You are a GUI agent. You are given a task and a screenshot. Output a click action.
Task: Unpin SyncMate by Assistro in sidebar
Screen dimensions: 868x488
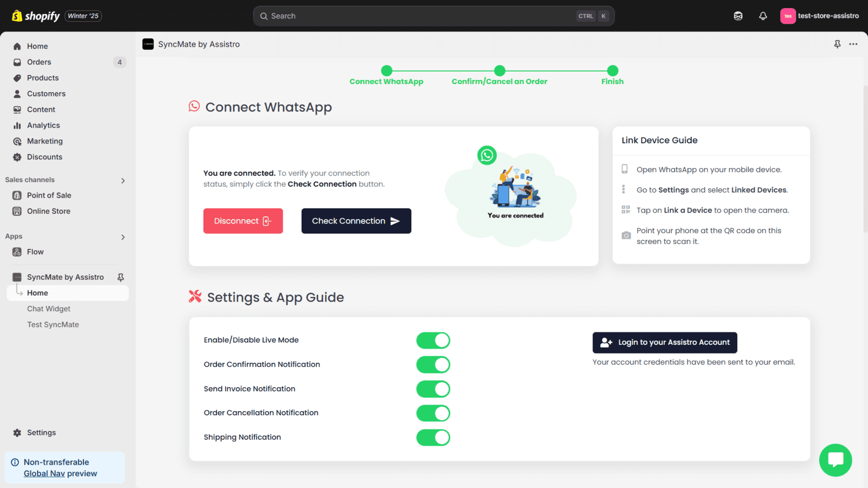[120, 277]
